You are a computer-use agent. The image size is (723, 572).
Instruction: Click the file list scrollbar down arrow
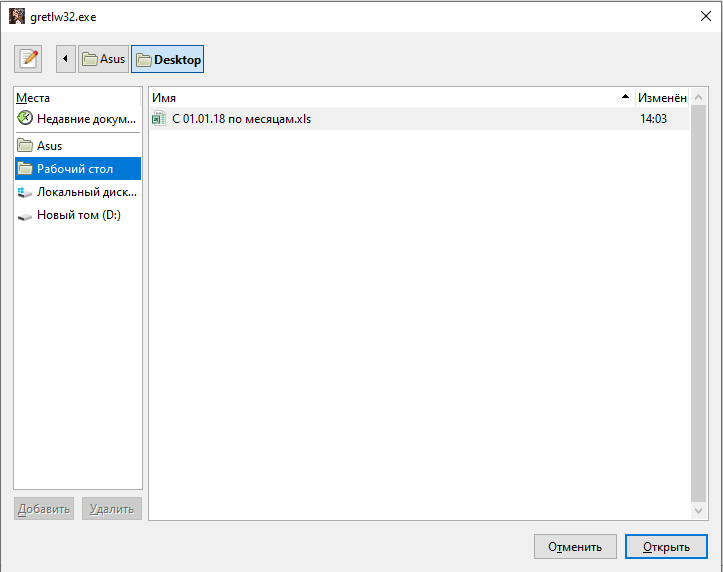tap(699, 511)
